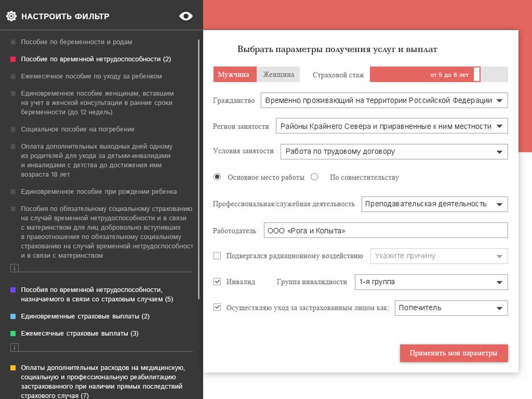Screen dimensions: 532x399
Task: Click the Работодатель input field
Action: [x=386, y=231]
